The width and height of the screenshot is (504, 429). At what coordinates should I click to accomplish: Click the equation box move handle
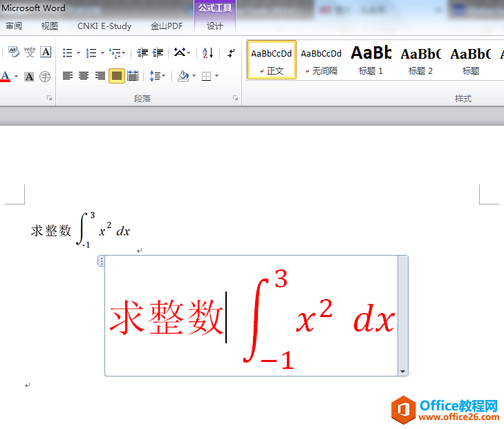point(101,261)
